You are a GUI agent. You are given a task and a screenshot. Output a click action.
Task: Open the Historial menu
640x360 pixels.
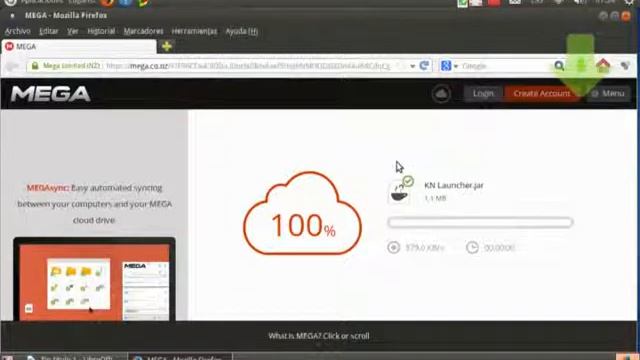tap(101, 31)
